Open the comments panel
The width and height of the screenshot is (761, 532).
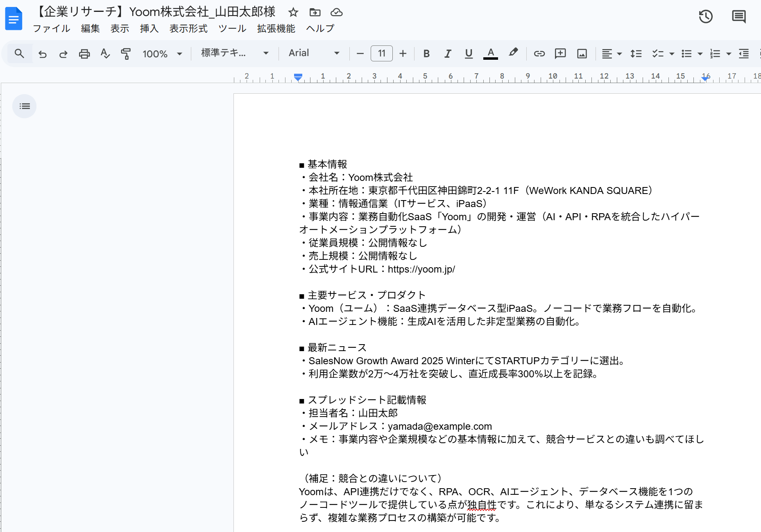(739, 17)
